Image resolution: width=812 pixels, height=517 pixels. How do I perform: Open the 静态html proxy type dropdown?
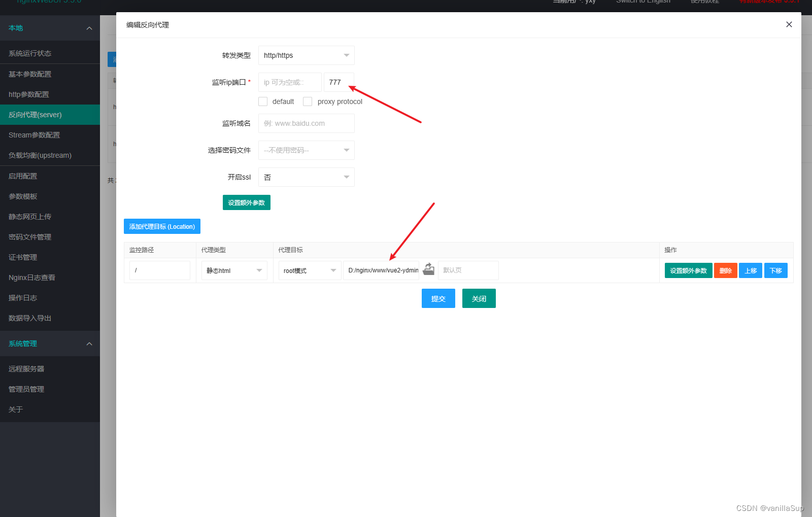coord(234,270)
